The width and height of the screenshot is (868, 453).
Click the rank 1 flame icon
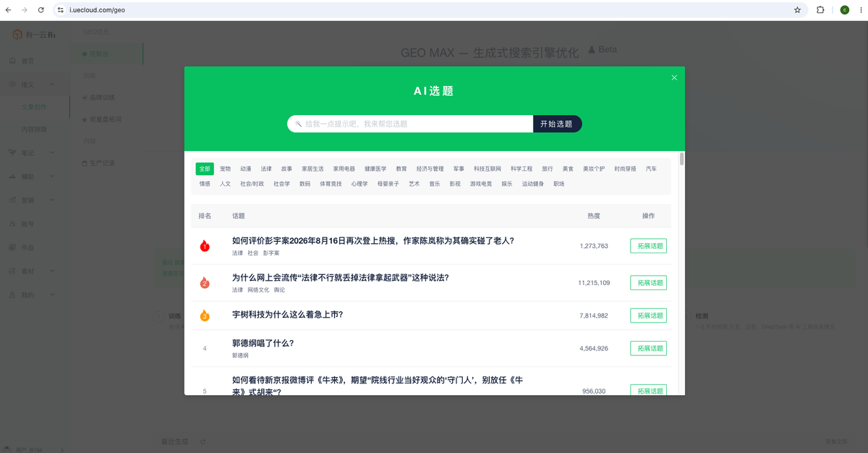point(205,246)
